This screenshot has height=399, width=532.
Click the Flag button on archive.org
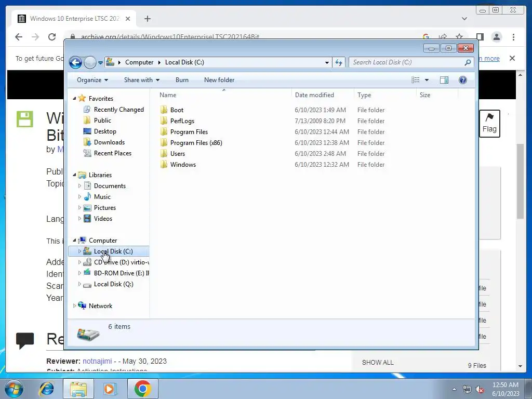[x=489, y=124]
